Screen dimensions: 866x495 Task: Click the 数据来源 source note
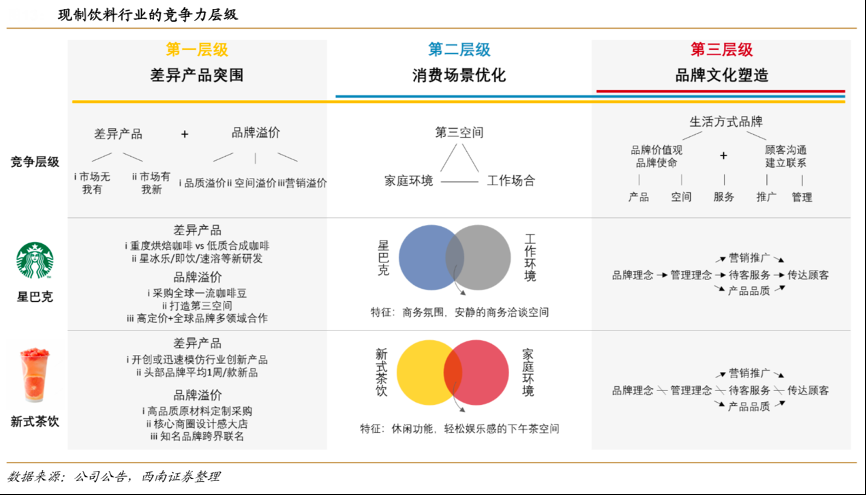113,477
